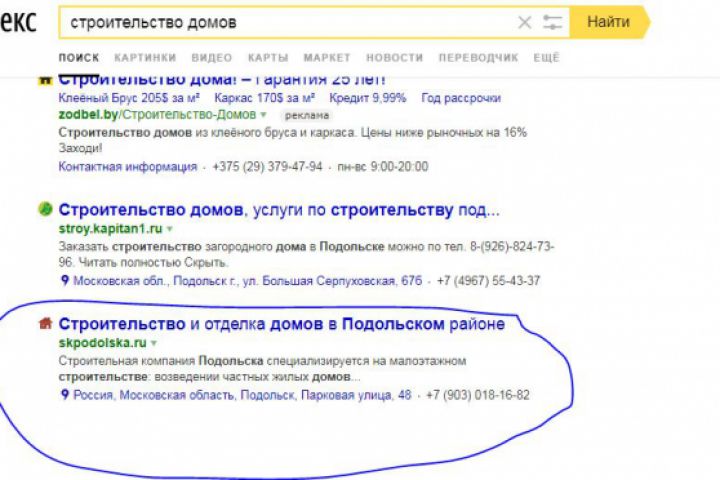Switch to the Поиск tab
This screenshot has height=480, width=720.
tap(79, 58)
